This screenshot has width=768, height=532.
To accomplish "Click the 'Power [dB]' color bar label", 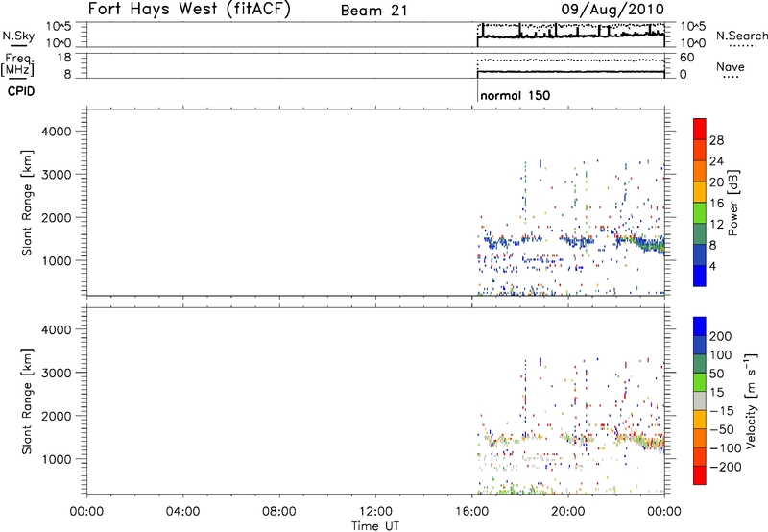I will 732,203.
